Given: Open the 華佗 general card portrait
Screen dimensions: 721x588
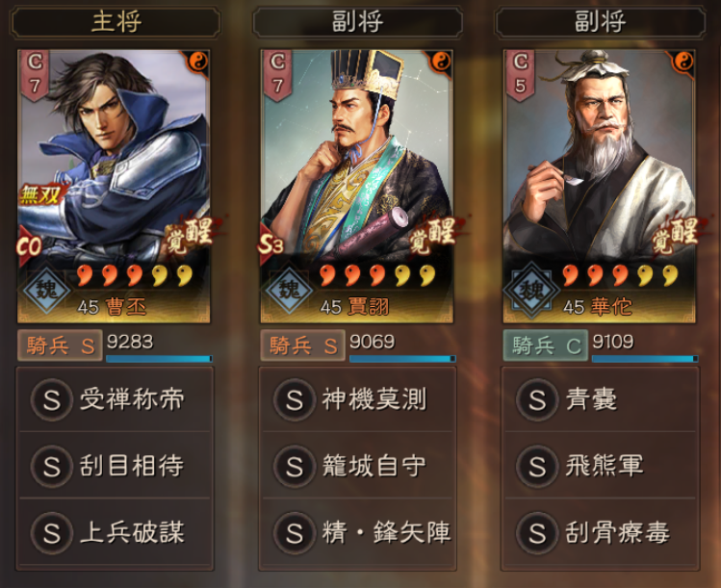Looking at the screenshot, I should tap(599, 186).
